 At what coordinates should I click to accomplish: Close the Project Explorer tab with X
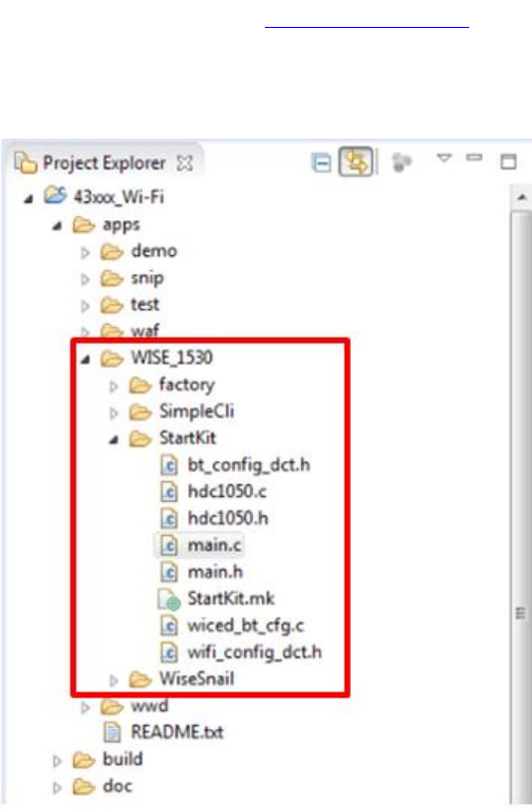click(184, 163)
